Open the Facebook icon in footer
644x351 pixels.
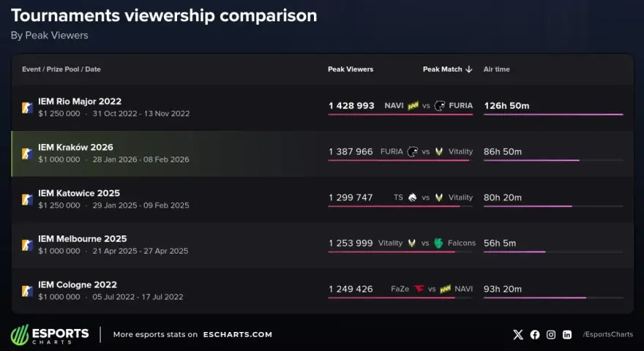pyautogui.click(x=535, y=335)
